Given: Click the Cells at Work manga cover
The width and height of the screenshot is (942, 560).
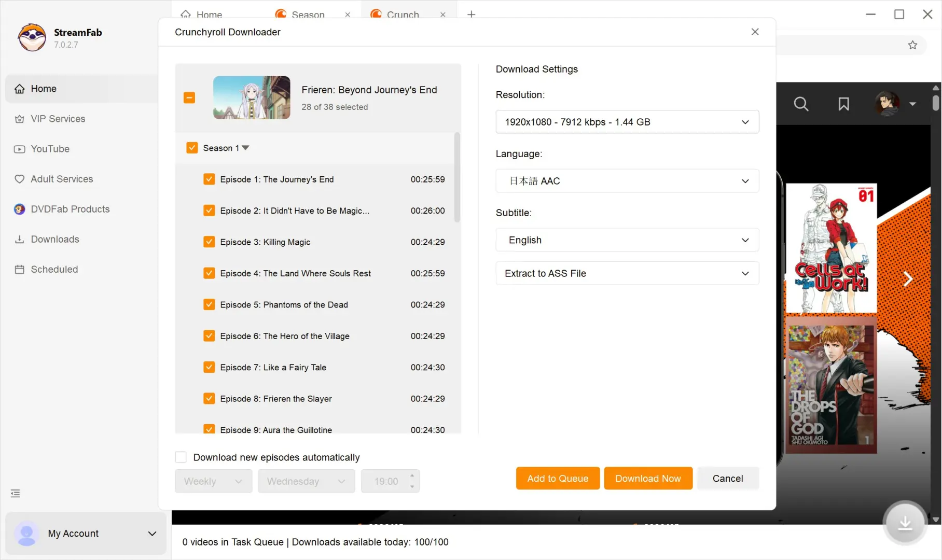Looking at the screenshot, I should pos(831,248).
